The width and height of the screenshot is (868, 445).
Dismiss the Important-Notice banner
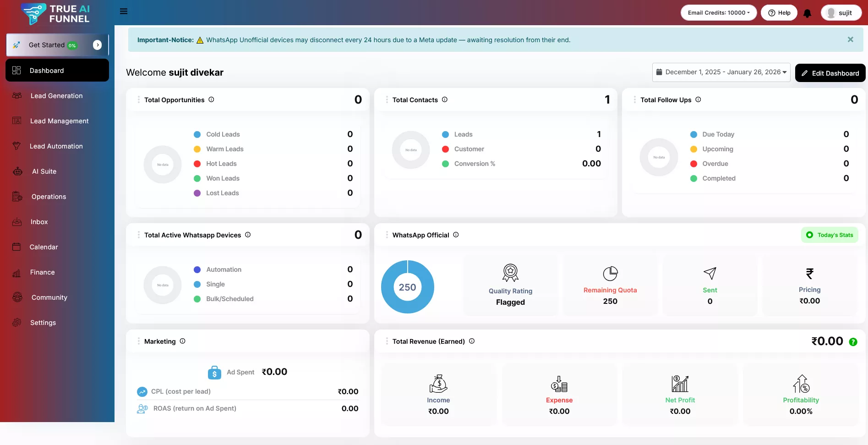850,39
